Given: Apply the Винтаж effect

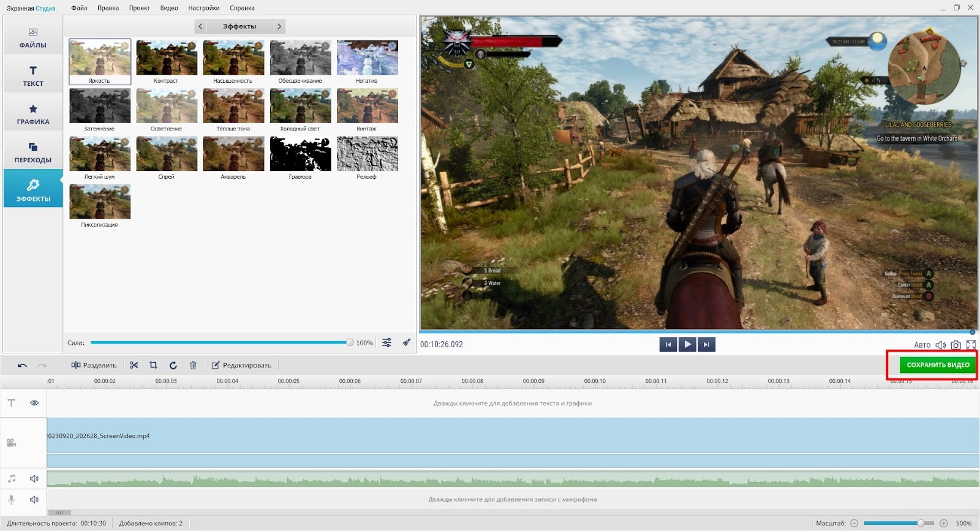Looking at the screenshot, I should [367, 110].
